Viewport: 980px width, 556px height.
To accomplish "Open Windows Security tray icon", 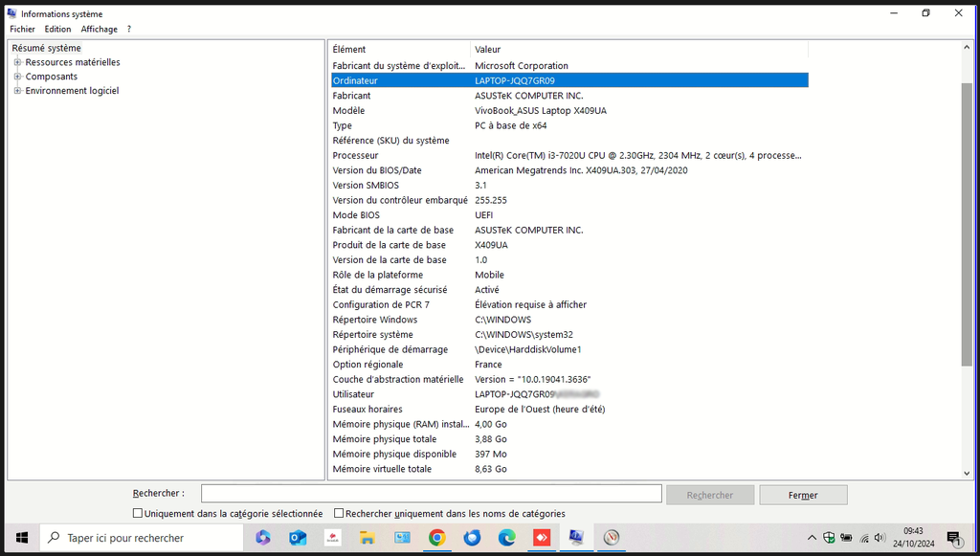I will [829, 537].
